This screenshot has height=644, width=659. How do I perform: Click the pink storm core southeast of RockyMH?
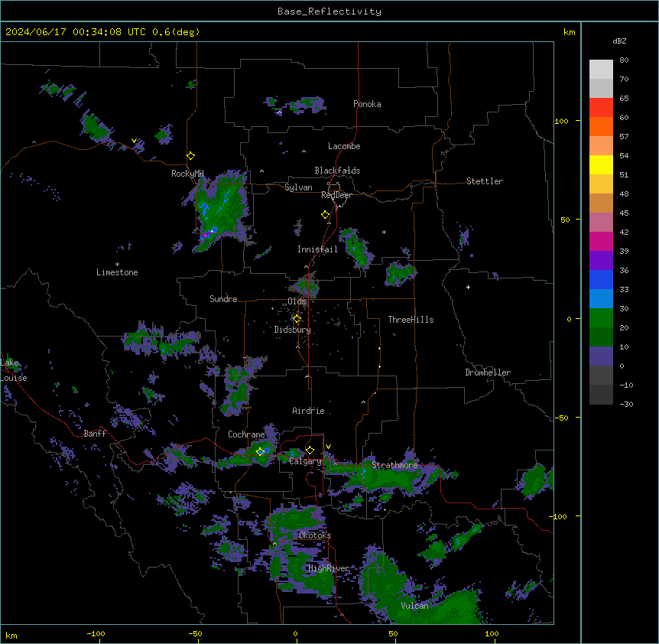(205, 236)
